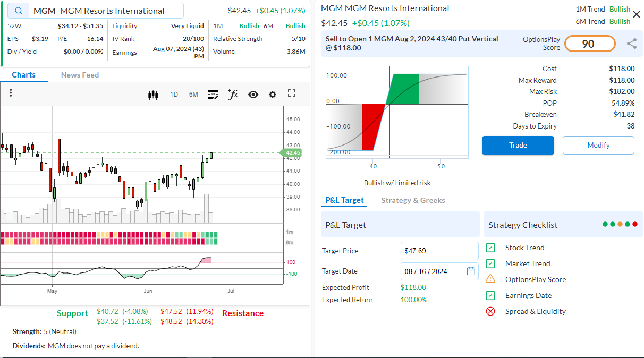Viewport: 644px width, 358px height.
Task: Open the News Feed tab
Action: pyautogui.click(x=80, y=75)
